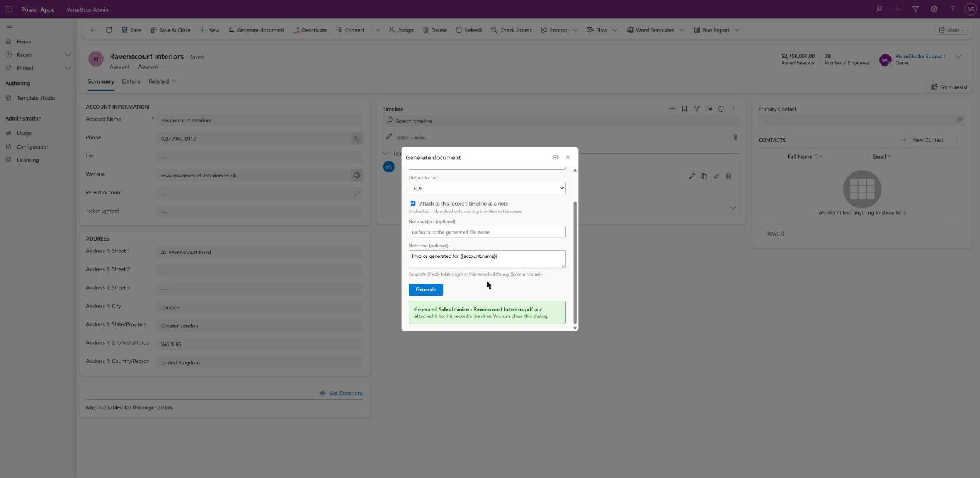980x478 pixels.
Task: Click the plus quick-create icon in top bar
Action: [x=897, y=9]
